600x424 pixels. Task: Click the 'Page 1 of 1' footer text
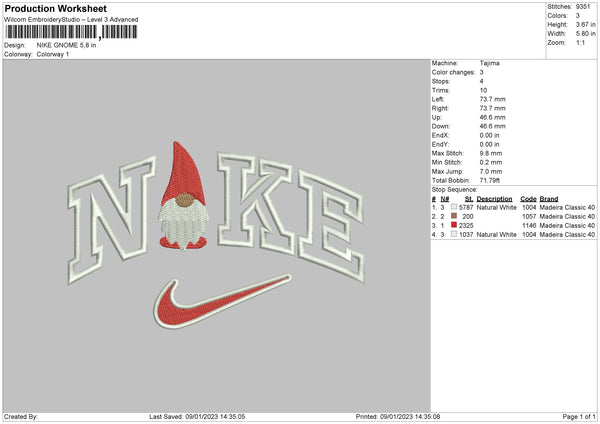tap(579, 417)
